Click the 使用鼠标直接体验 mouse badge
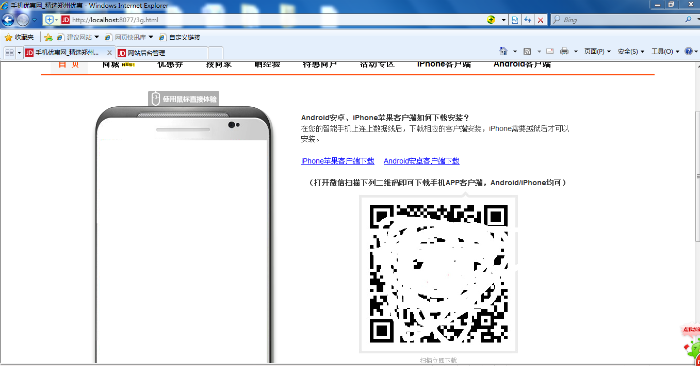The height and width of the screenshot is (366, 700). pyautogui.click(x=183, y=99)
